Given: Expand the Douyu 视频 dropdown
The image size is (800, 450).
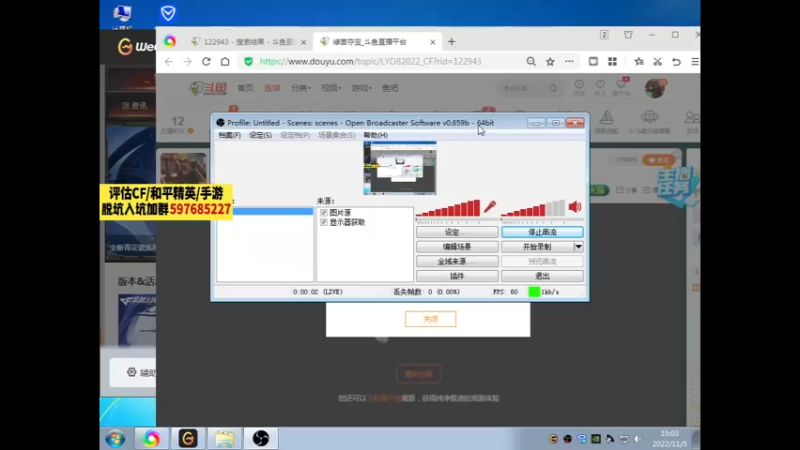Looking at the screenshot, I should pyautogui.click(x=331, y=88).
